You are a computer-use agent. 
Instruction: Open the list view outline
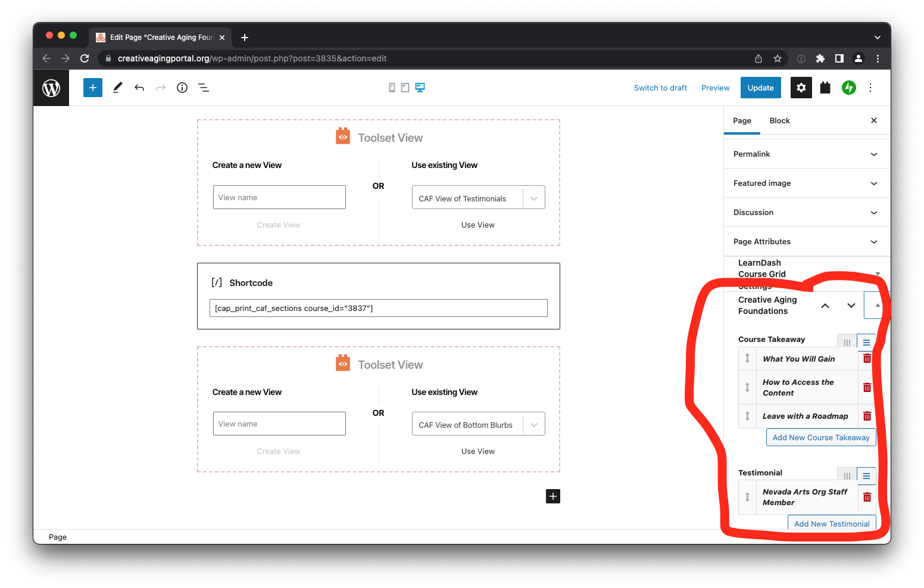tap(204, 88)
